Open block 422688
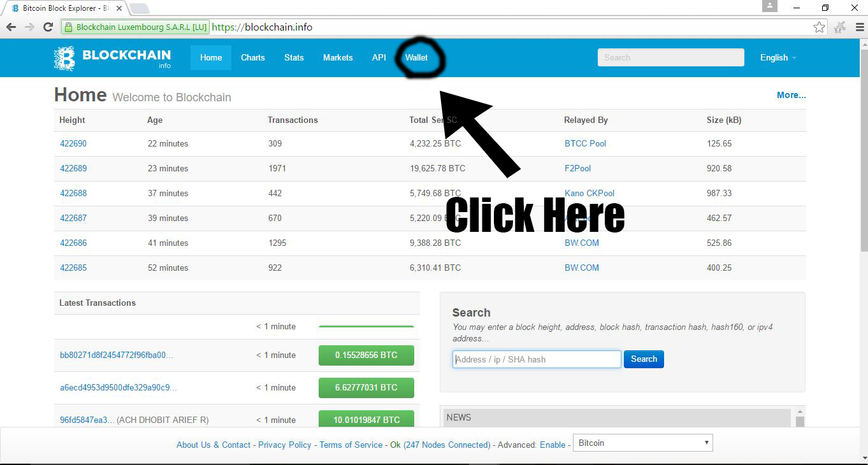This screenshot has height=465, width=868. 73,193
